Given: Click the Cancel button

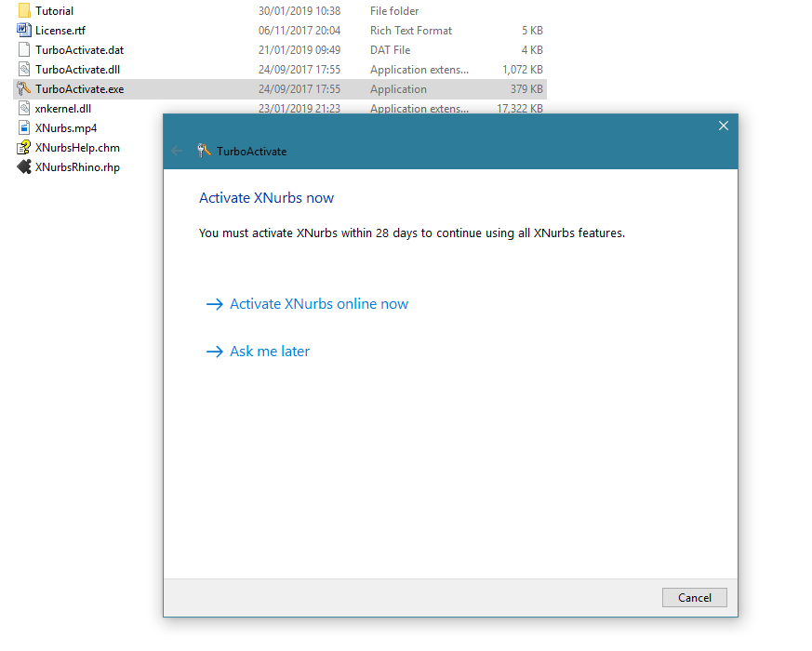Looking at the screenshot, I should pyautogui.click(x=695, y=598).
